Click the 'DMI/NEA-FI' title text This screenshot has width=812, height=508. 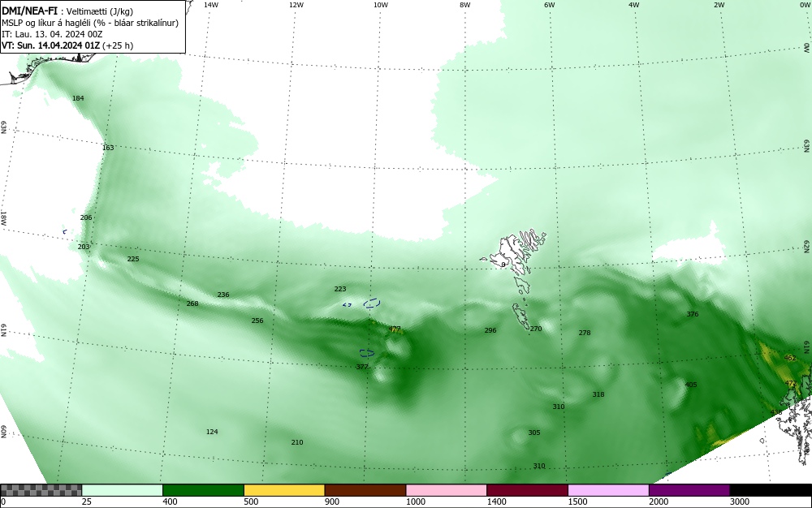[29, 11]
